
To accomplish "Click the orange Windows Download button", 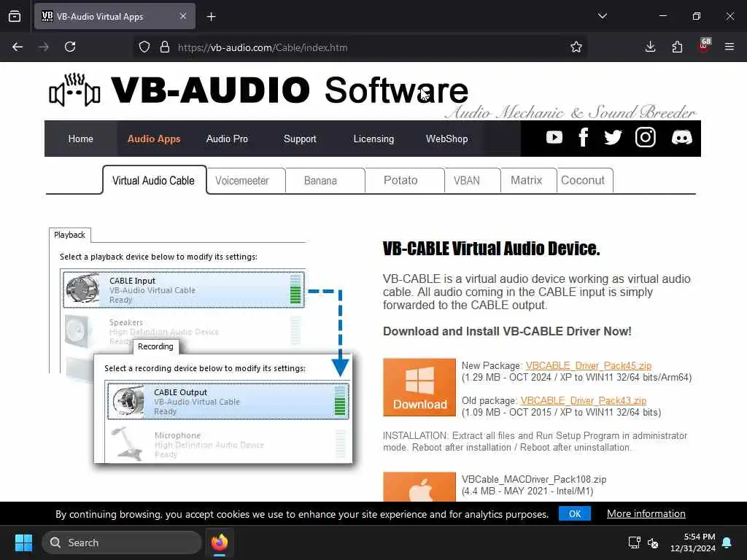I will click(419, 387).
